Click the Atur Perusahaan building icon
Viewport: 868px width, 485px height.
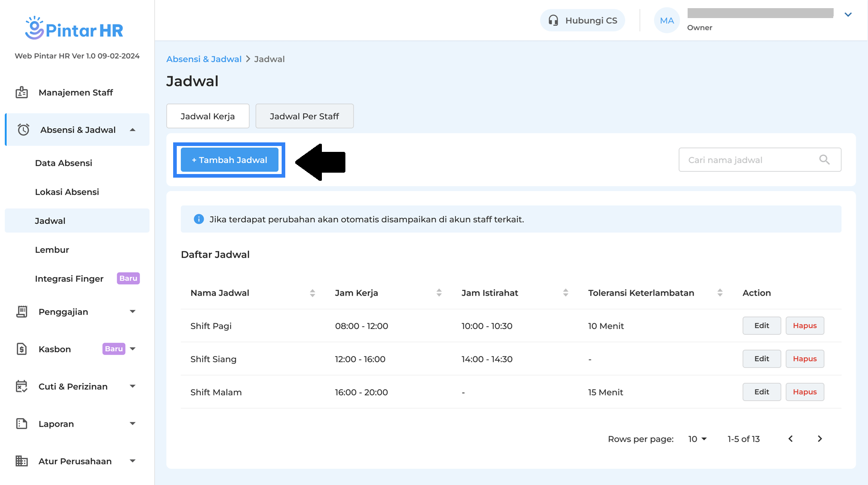coord(22,461)
